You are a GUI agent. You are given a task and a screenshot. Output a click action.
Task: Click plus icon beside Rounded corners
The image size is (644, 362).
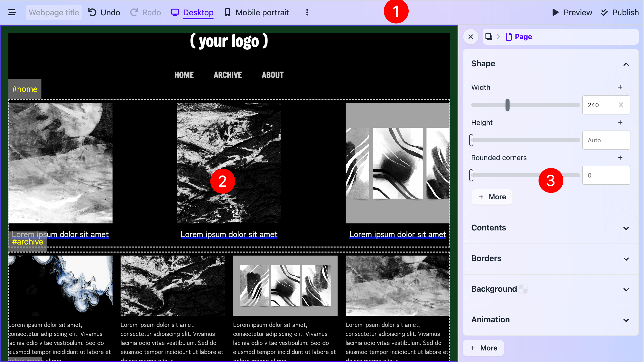620,158
